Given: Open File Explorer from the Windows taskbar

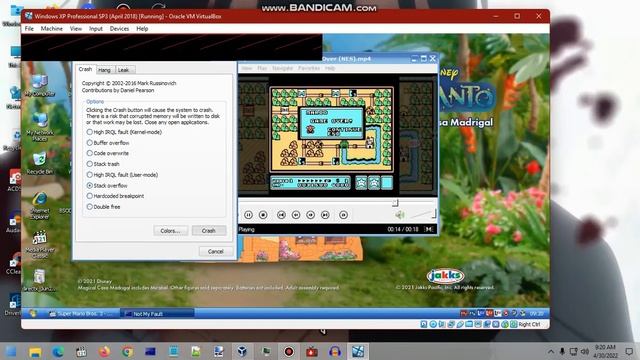Looking at the screenshot, I should 35,351.
